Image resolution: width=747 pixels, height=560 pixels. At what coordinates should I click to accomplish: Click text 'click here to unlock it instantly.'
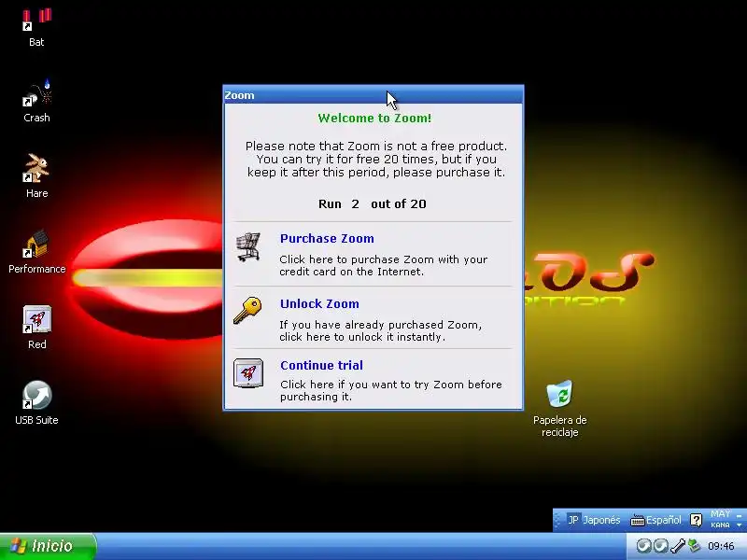(x=362, y=337)
